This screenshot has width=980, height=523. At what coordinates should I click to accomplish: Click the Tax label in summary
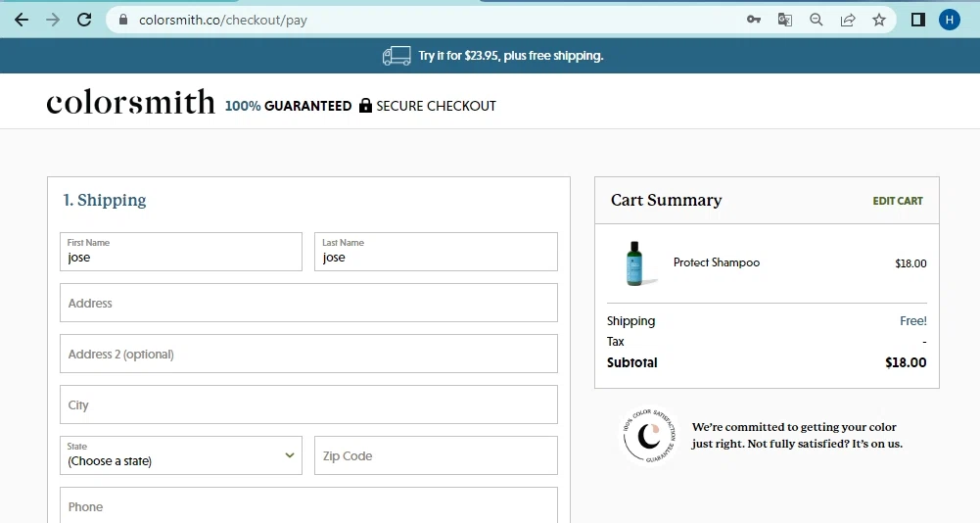coord(616,342)
